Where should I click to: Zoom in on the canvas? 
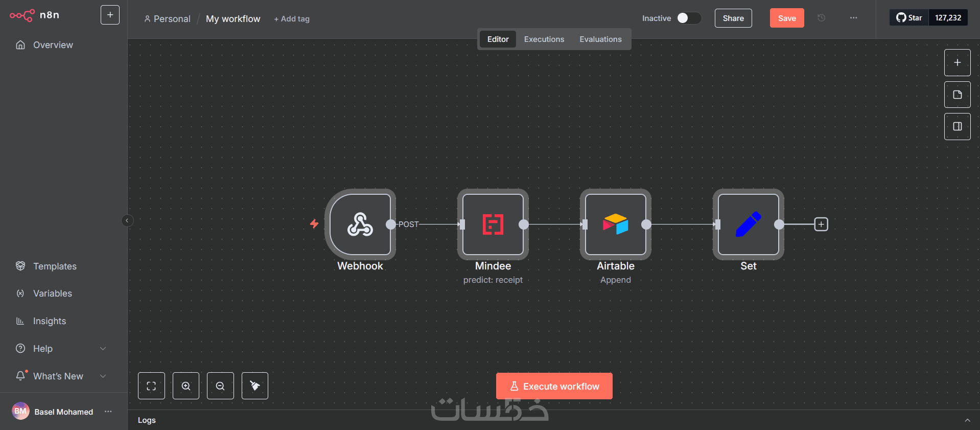click(x=186, y=386)
